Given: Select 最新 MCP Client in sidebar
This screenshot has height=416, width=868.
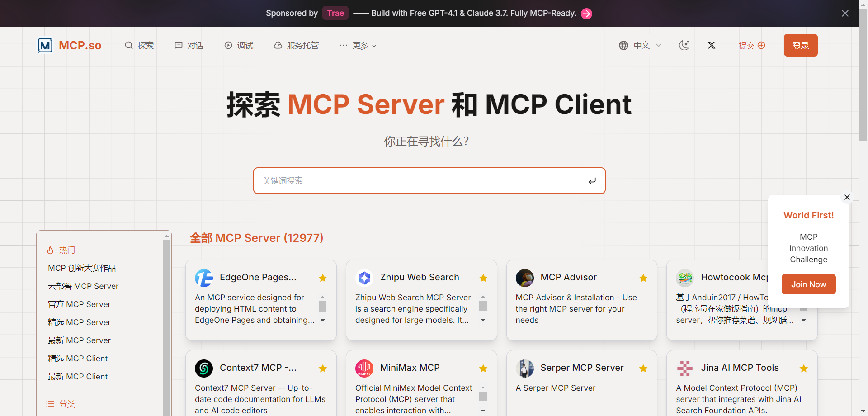Looking at the screenshot, I should (78, 377).
